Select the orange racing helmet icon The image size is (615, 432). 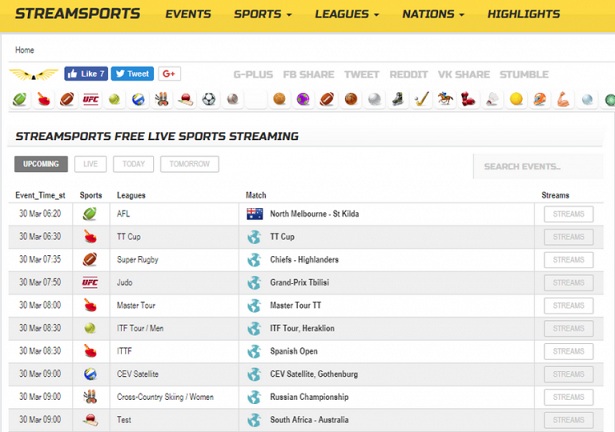[x=540, y=99]
